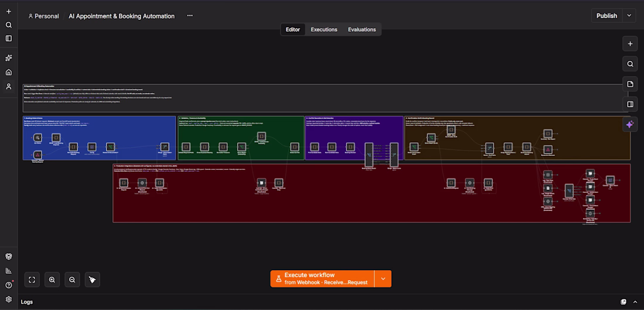Select the Summary Run Report node
The width and height of the screenshot is (644, 310).
pyautogui.click(x=547, y=134)
